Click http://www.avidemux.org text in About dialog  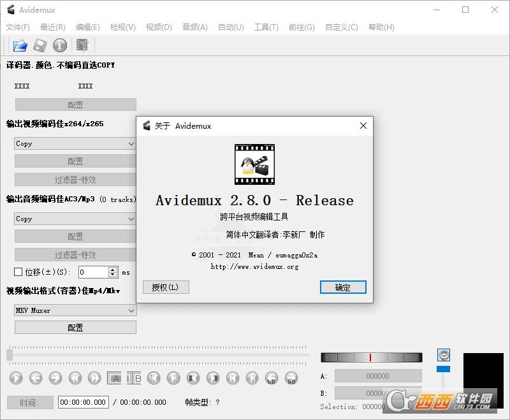point(254,266)
